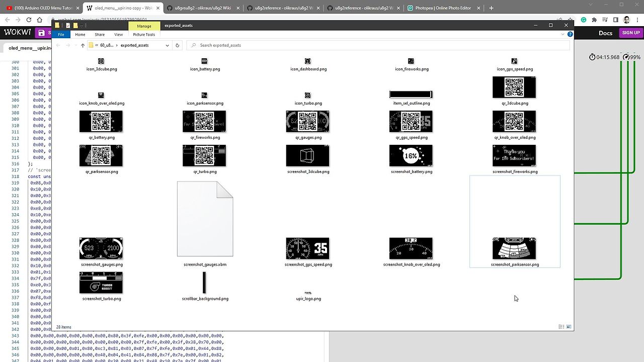Screen dimensions: 644x362
Task: Click Wokwi purple save button
Action: (42, 33)
